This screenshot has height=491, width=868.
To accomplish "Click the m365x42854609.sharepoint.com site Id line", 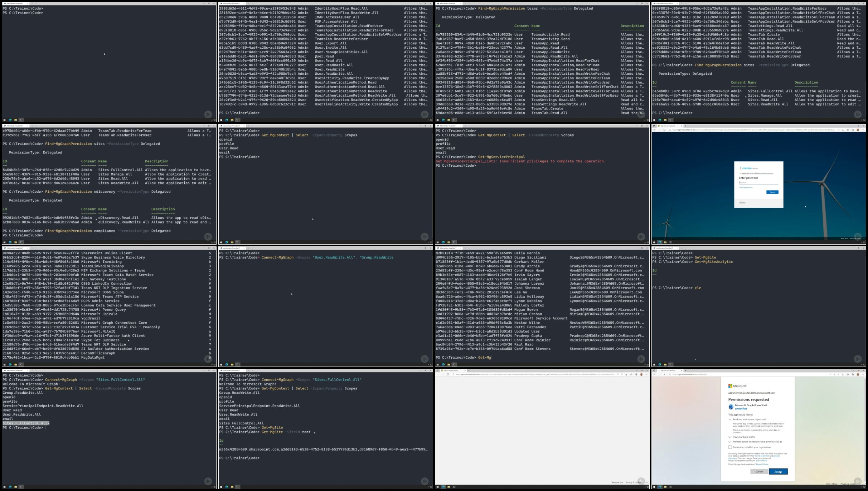I will (323, 449).
